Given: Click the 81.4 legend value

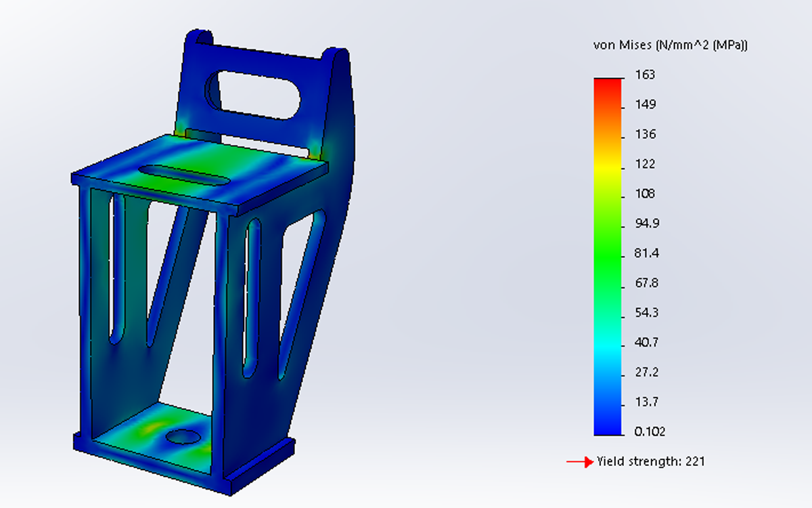Looking at the screenshot, I should 647,253.
